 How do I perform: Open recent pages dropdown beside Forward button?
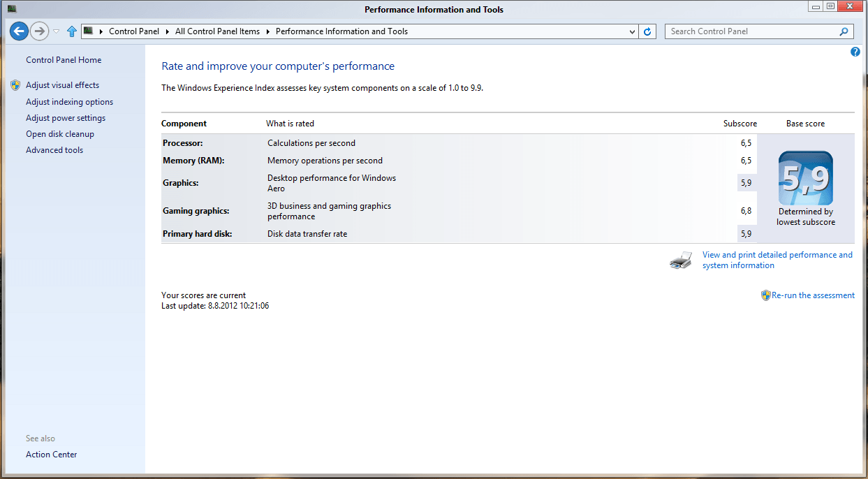click(57, 31)
